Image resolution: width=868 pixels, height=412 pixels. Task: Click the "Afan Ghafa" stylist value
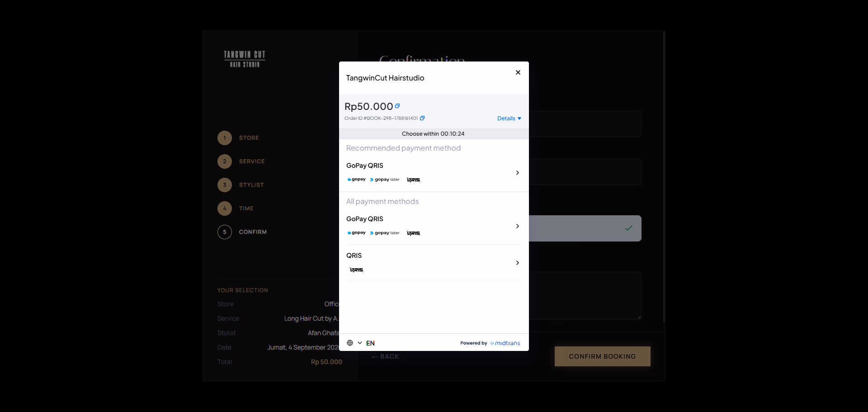pyautogui.click(x=323, y=333)
